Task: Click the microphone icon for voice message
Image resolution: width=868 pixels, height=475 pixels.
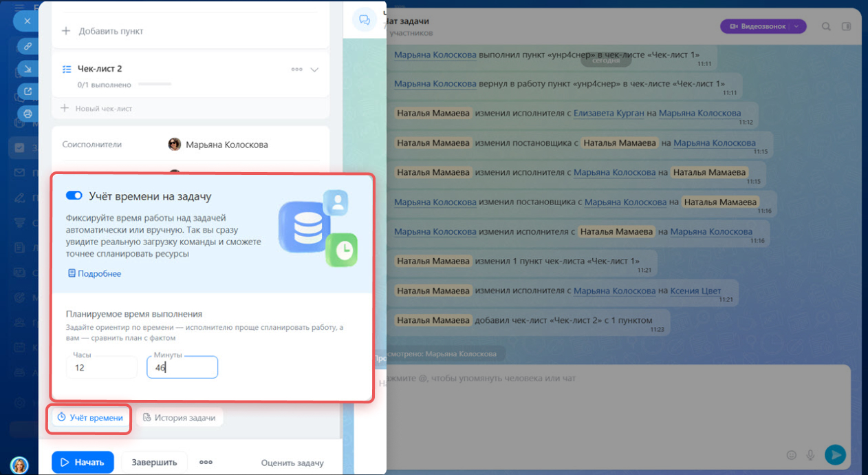Action: 811,455
